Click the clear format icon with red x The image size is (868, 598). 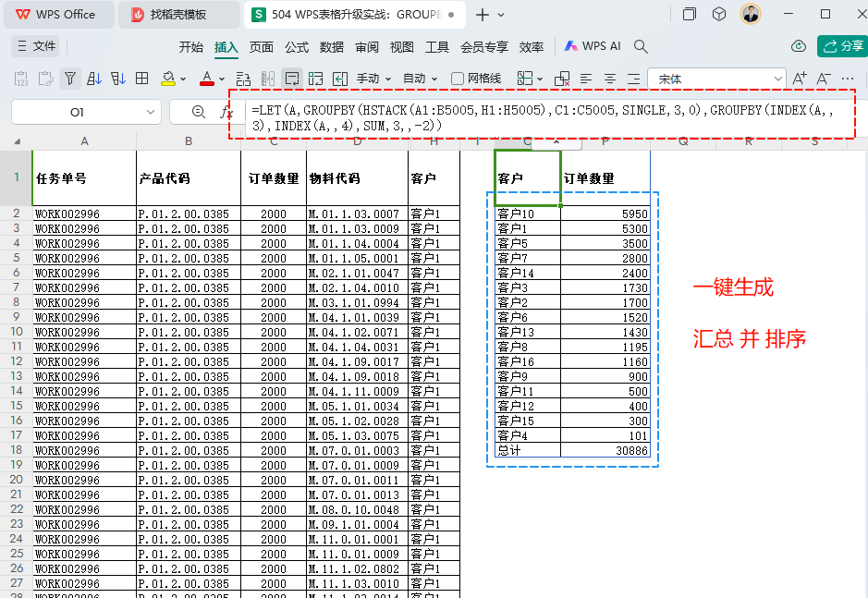click(562, 79)
